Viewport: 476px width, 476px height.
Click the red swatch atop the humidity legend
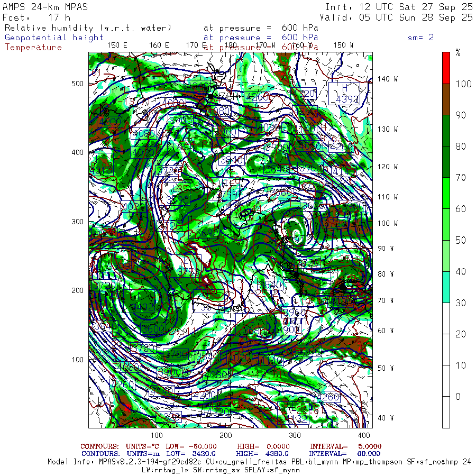pos(446,68)
